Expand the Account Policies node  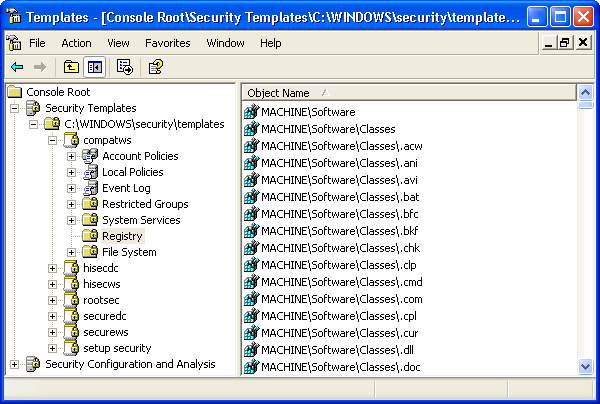tap(71, 156)
